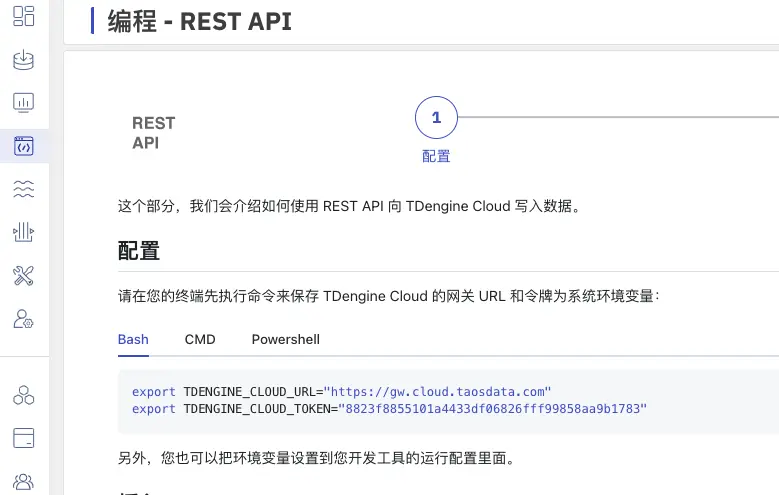Open the three hexagons cluster icon

[24, 395]
